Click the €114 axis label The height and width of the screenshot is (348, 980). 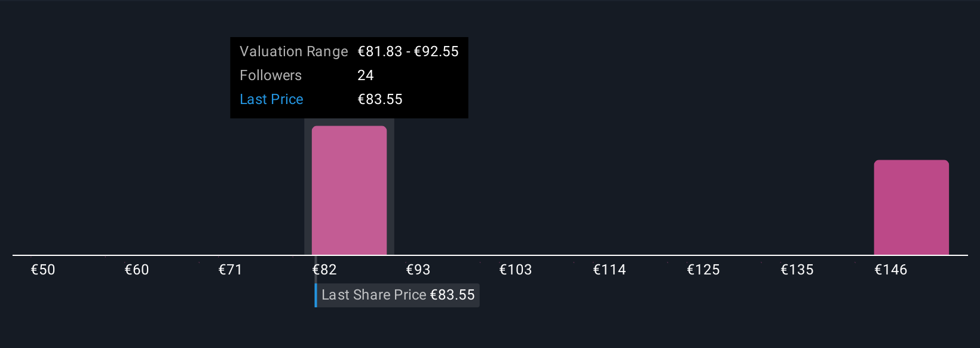(610, 270)
